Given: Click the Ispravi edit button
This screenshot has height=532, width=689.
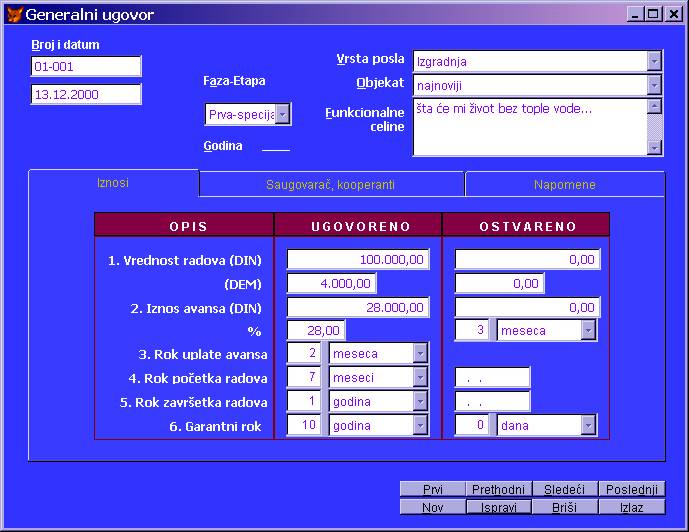Looking at the screenshot, I should coord(498,507).
